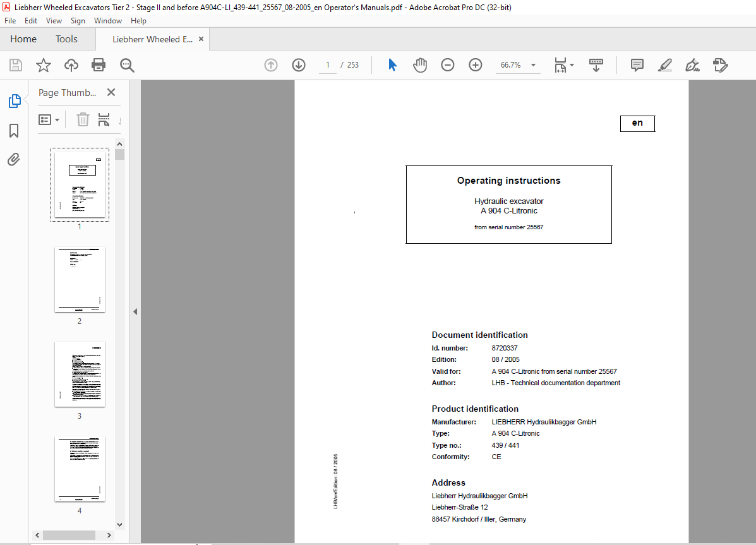Open the Edit menu
This screenshot has height=545, width=756.
[x=31, y=21]
